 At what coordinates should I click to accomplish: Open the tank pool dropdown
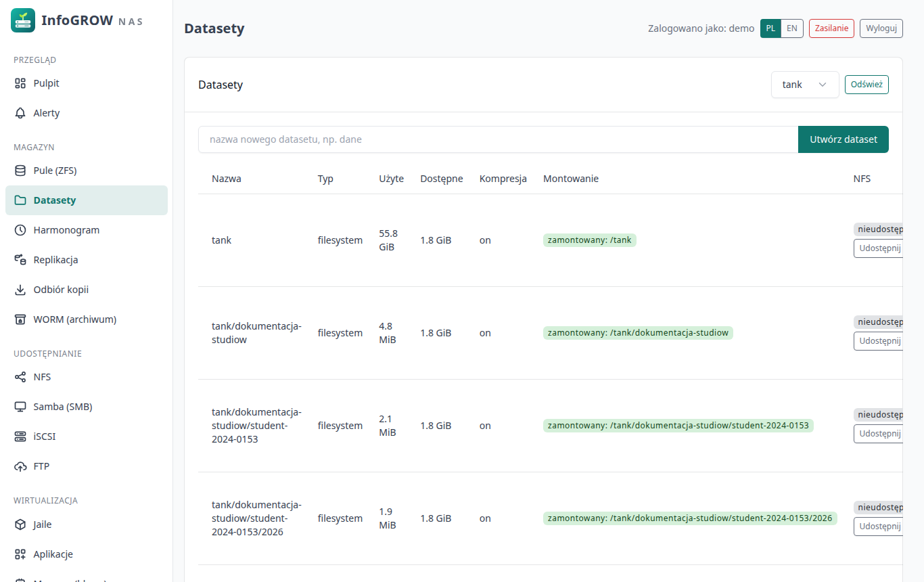click(805, 85)
